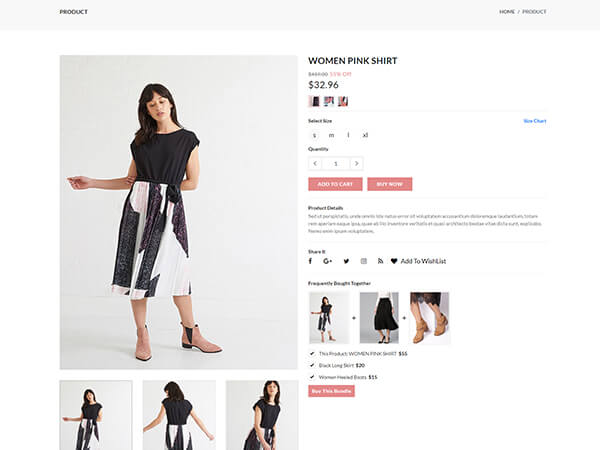Click the RSS feed icon
Viewport: 600px width, 450px height.
click(x=380, y=261)
